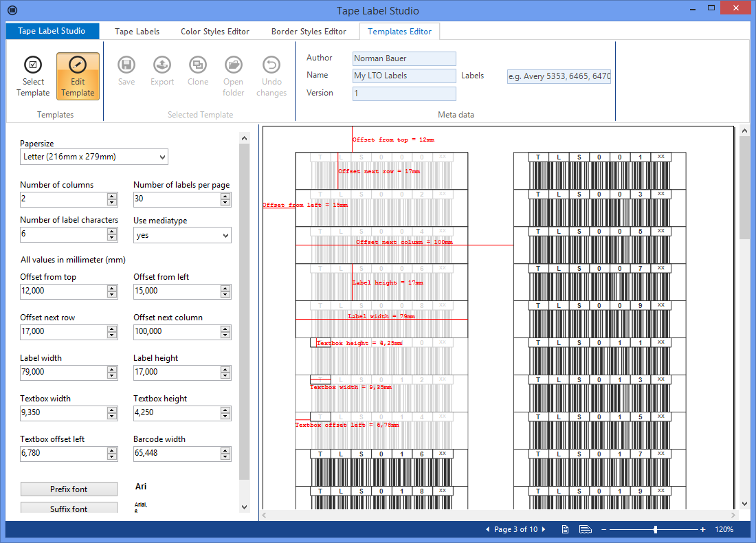Save the selected template
The image size is (756, 543).
tap(126, 70)
